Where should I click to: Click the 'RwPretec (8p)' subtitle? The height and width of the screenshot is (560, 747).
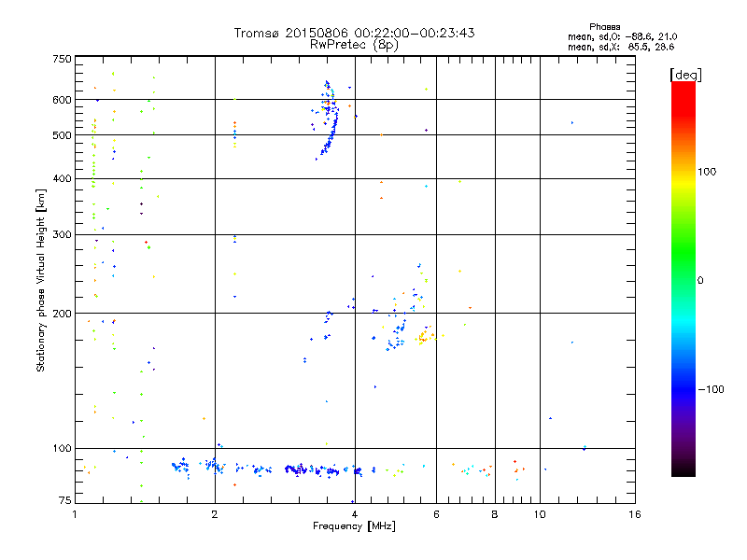click(x=354, y=45)
